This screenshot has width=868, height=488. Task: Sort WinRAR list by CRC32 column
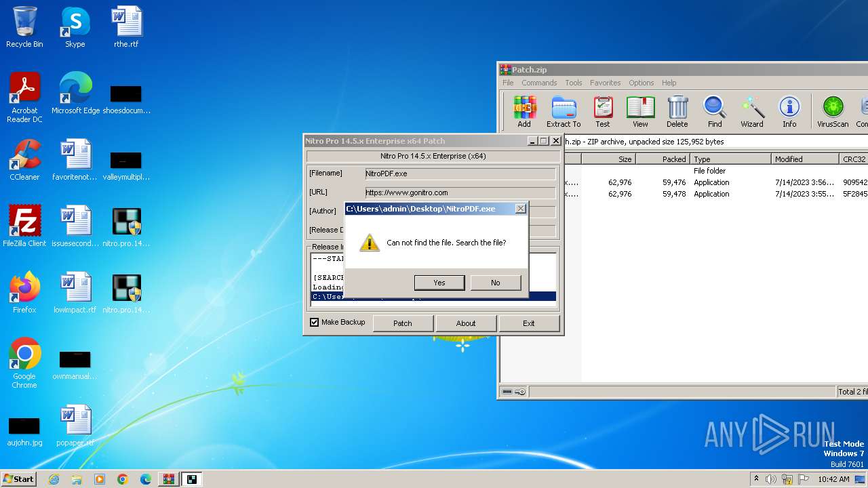pyautogui.click(x=854, y=159)
